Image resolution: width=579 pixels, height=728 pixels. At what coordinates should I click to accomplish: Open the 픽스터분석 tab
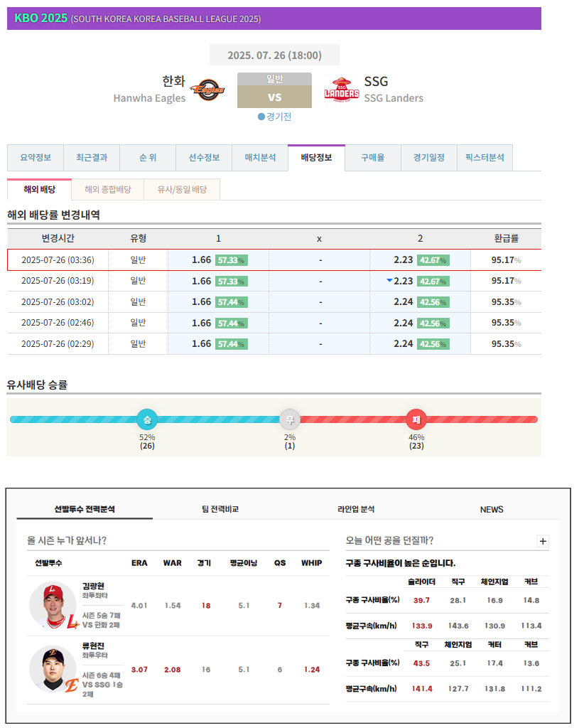(x=485, y=157)
